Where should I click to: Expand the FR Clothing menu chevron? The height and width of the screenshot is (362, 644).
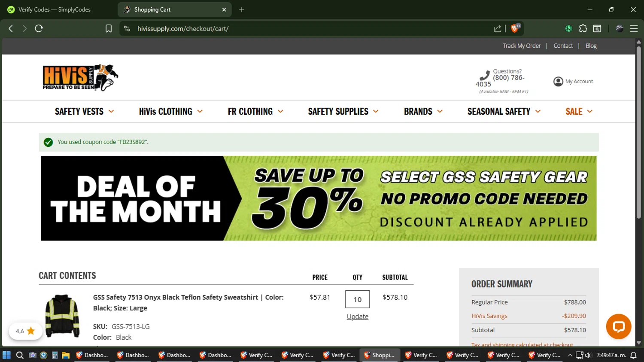[280, 111]
